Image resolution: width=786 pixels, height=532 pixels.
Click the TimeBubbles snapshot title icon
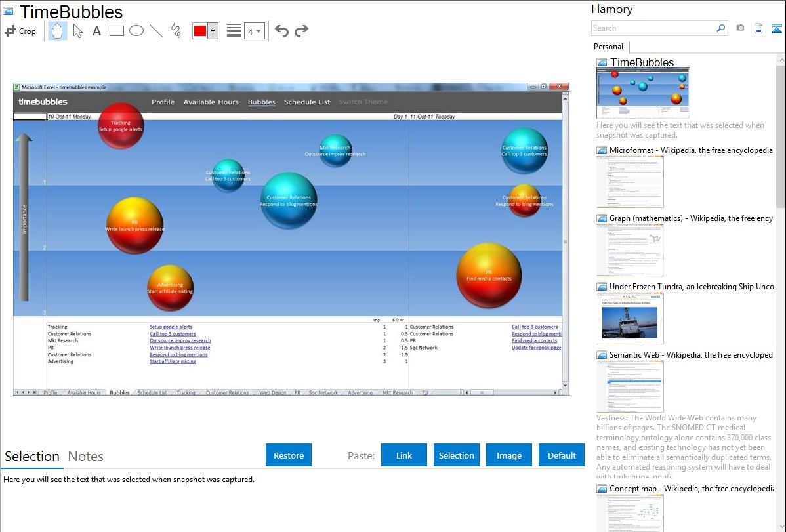point(8,10)
